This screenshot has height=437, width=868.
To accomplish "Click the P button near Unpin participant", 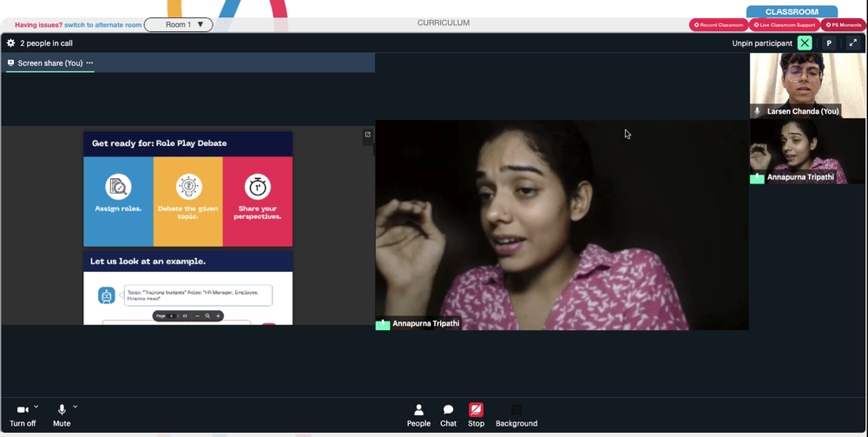I will [x=829, y=43].
